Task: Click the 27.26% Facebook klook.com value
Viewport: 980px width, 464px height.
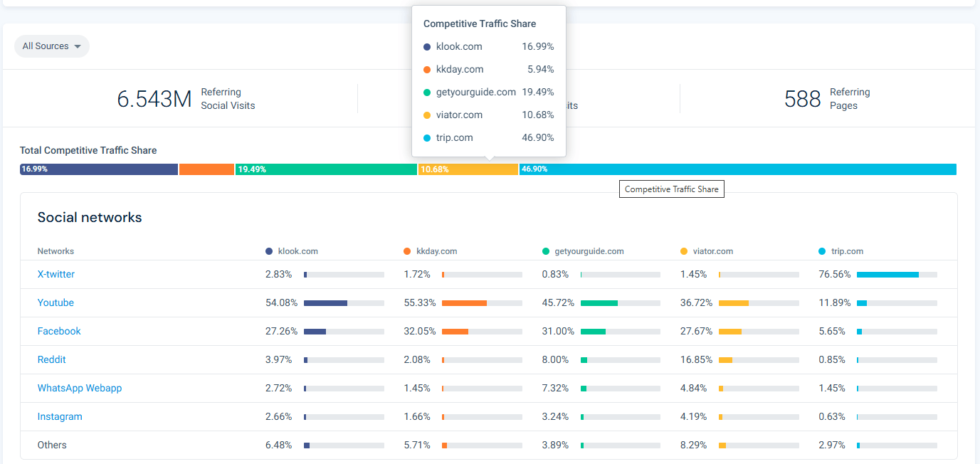Action: tap(282, 331)
